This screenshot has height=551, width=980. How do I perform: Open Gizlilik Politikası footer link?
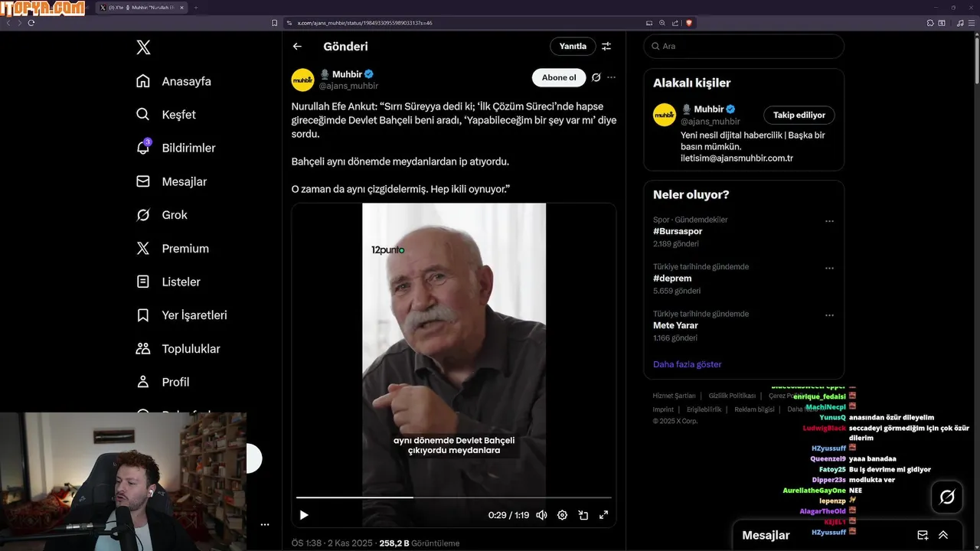732,396
